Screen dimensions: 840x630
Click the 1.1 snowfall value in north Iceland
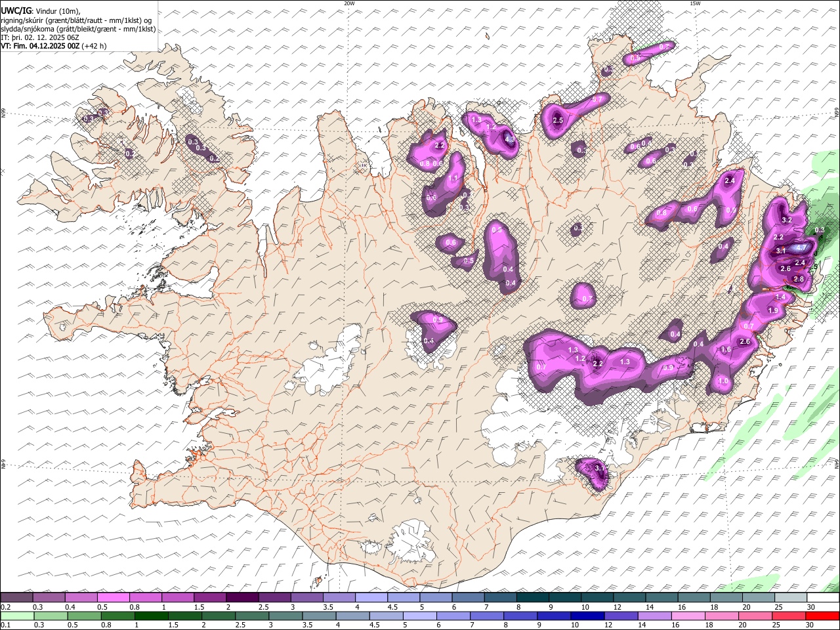click(453, 178)
